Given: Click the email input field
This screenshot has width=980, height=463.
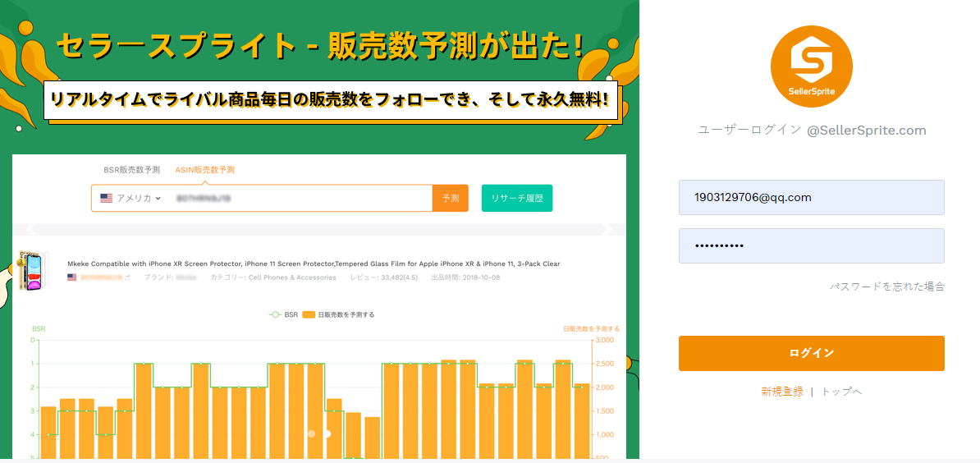Looking at the screenshot, I should coord(811,198).
